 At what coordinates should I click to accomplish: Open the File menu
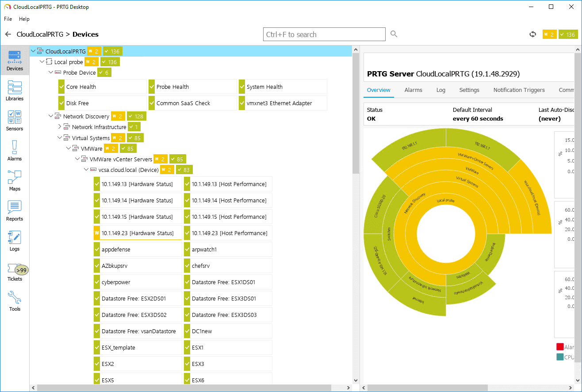coord(8,19)
